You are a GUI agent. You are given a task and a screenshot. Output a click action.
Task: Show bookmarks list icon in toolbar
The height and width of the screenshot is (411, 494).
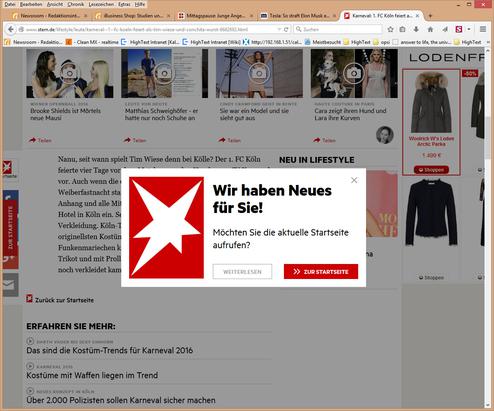tap(402, 29)
